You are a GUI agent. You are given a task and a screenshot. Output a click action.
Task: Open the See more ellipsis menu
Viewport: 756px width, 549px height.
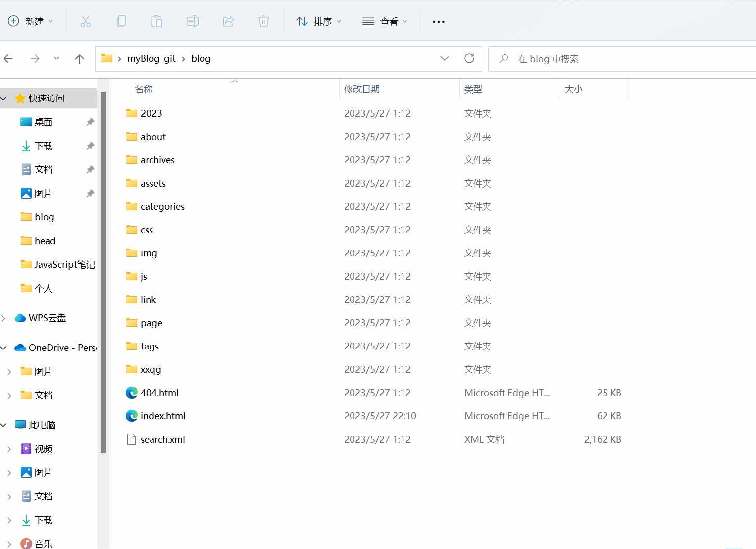point(438,22)
